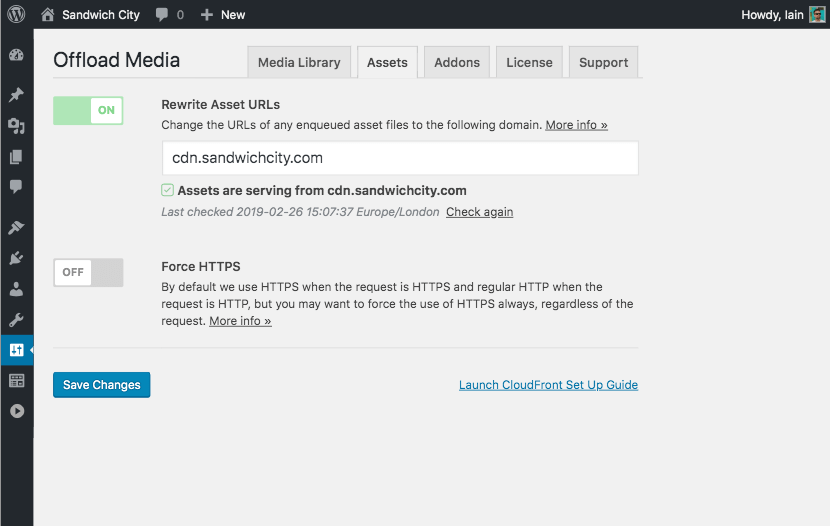Viewport: 830px width, 526px height.
Task: Click the Check again link
Action: pos(479,212)
